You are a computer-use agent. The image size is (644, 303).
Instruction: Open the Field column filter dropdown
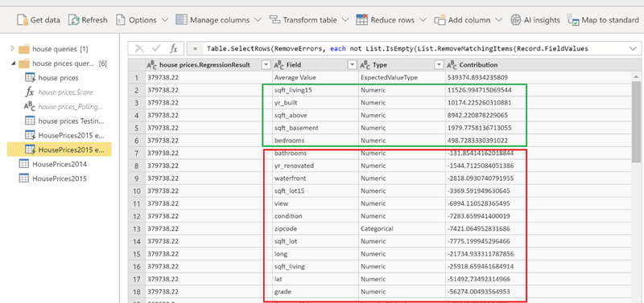352,65
